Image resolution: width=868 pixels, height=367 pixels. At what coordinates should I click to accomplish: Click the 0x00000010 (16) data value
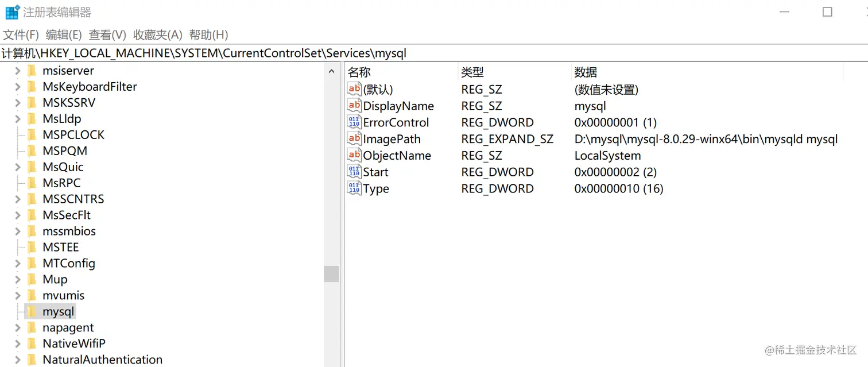619,189
